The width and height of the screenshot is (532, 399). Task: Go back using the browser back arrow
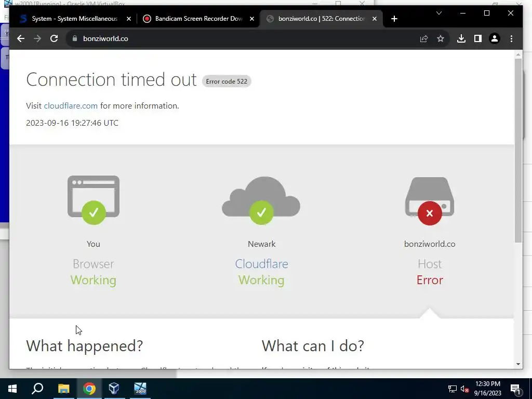pos(21,38)
